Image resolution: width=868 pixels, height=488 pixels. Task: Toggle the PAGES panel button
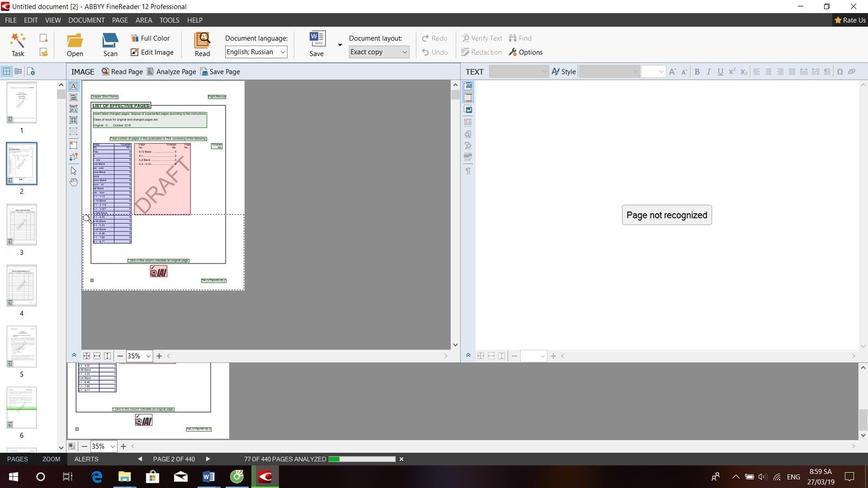17,459
